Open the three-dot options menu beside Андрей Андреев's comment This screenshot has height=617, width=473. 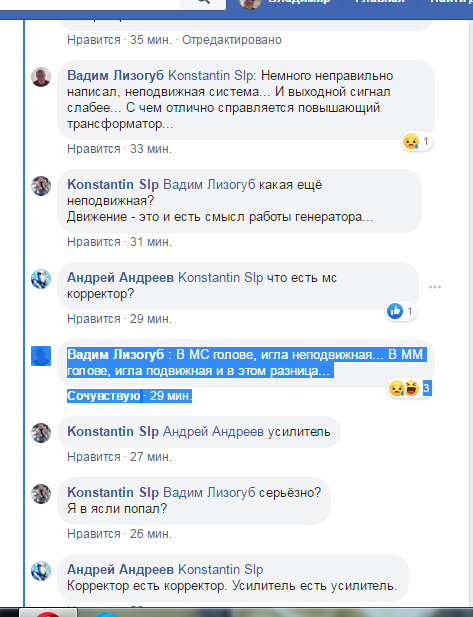(x=435, y=287)
